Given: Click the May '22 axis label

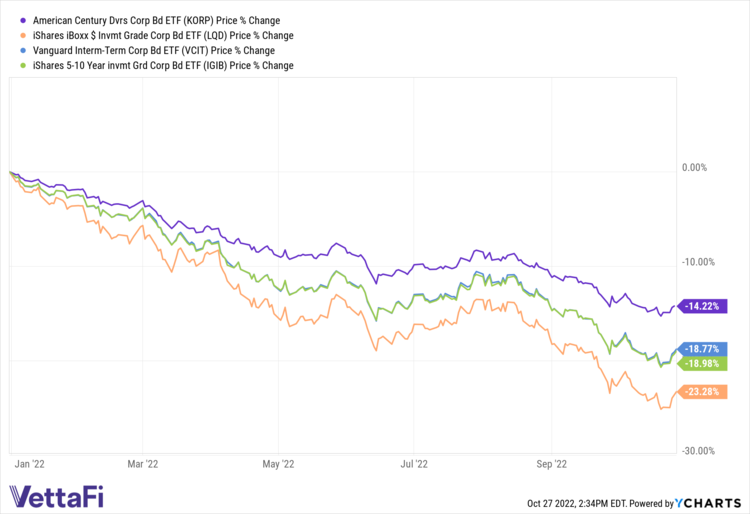Looking at the screenshot, I should pyautogui.click(x=277, y=464).
